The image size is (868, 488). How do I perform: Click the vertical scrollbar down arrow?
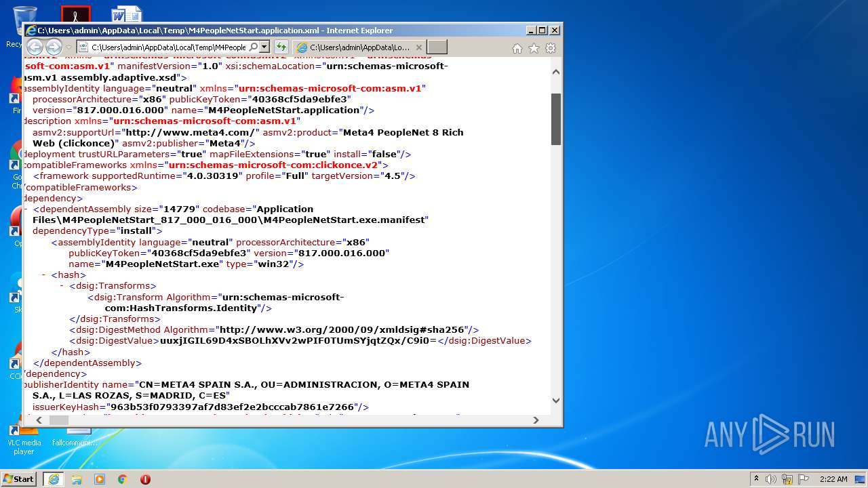[x=556, y=401]
